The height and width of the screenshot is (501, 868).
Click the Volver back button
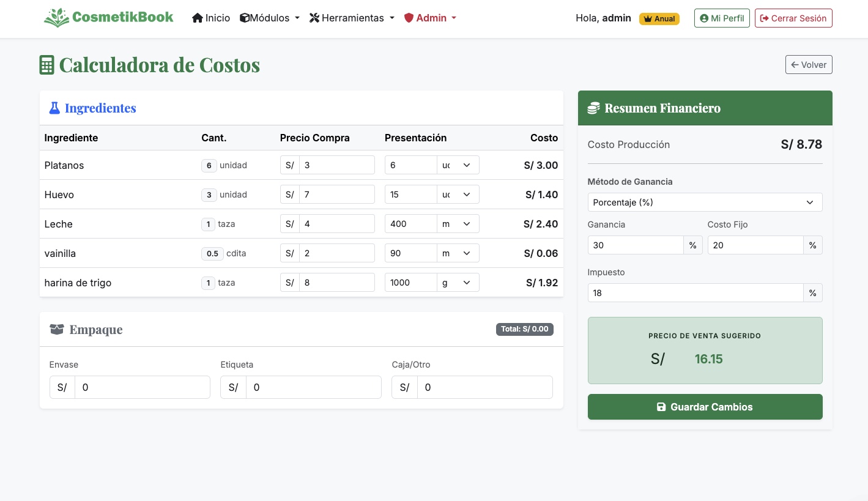tap(808, 65)
